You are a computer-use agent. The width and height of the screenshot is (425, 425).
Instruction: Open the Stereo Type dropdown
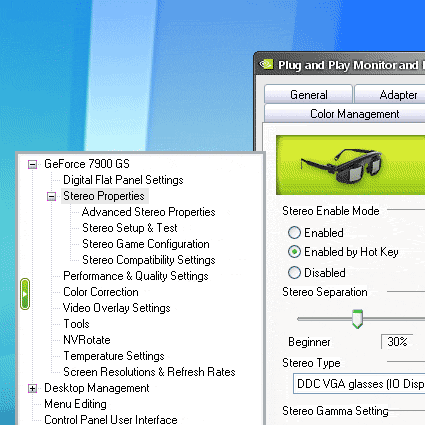[359, 384]
